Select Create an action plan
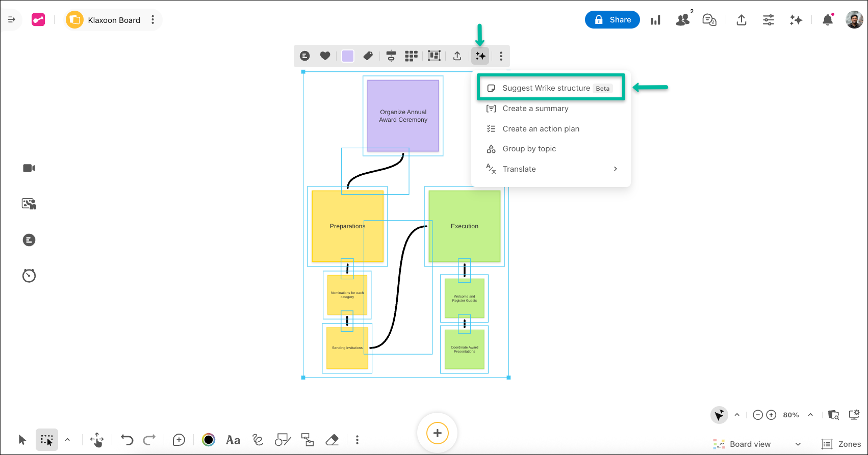The image size is (868, 455). (541, 129)
